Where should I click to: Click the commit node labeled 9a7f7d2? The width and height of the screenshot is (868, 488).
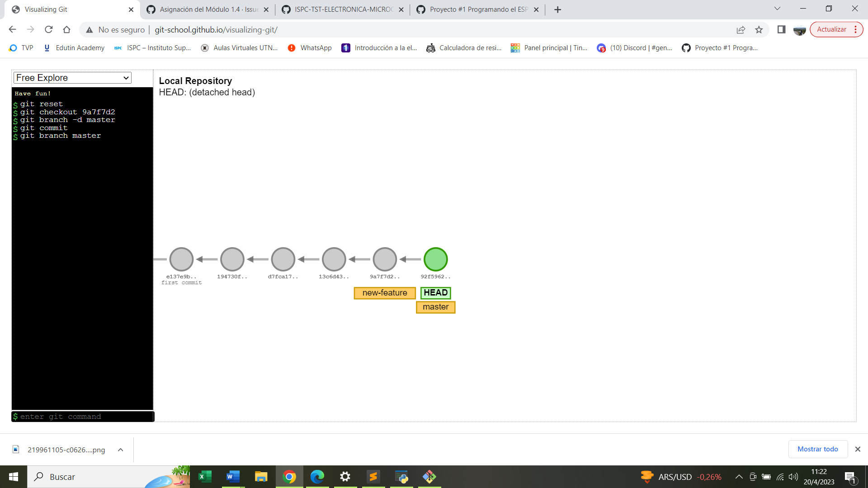(385, 259)
